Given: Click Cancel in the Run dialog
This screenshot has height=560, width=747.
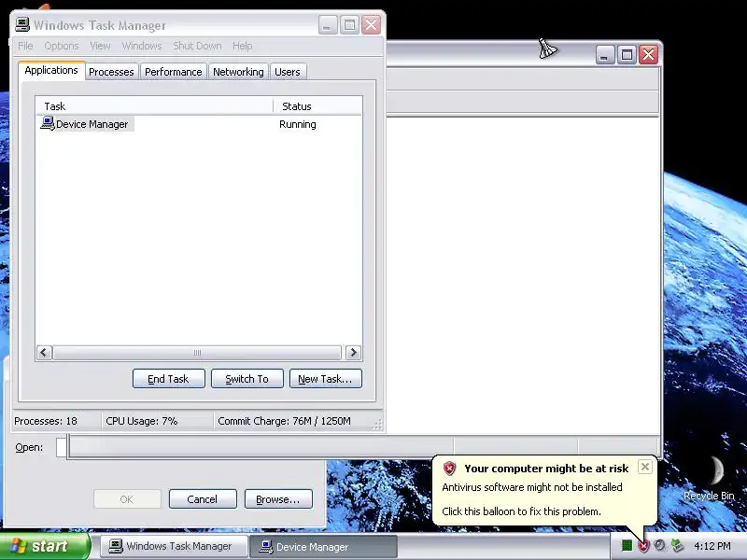Looking at the screenshot, I should pyautogui.click(x=203, y=499).
